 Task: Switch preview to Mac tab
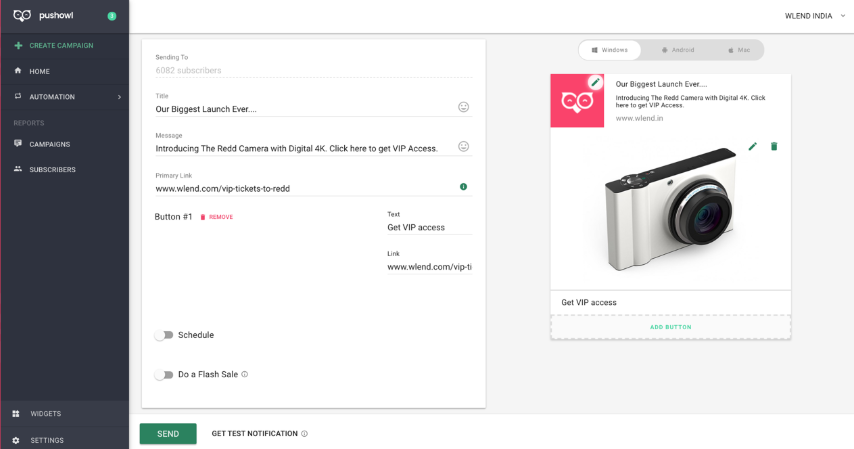pyautogui.click(x=739, y=50)
